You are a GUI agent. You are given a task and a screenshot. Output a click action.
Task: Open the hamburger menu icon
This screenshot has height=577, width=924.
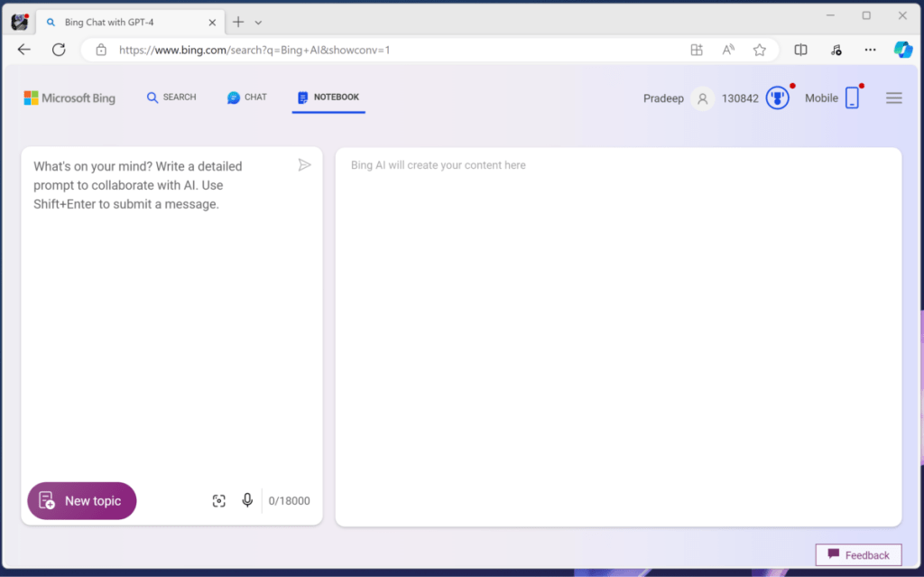[x=893, y=98]
